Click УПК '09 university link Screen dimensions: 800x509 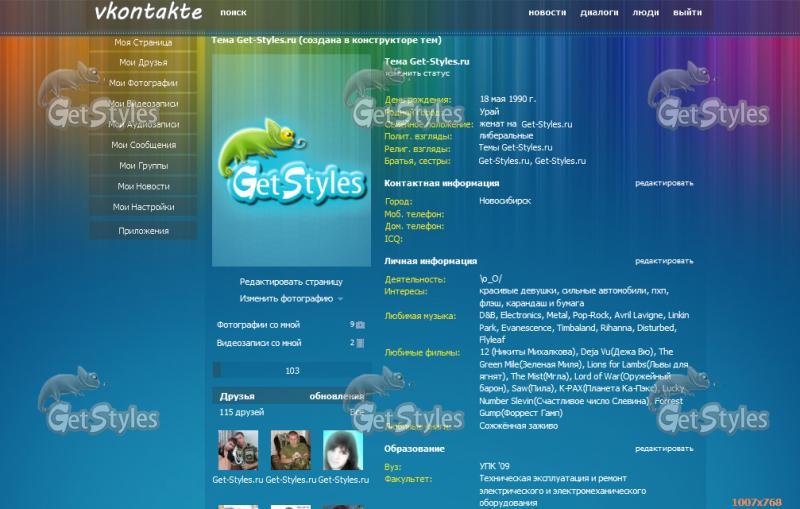coord(494,466)
